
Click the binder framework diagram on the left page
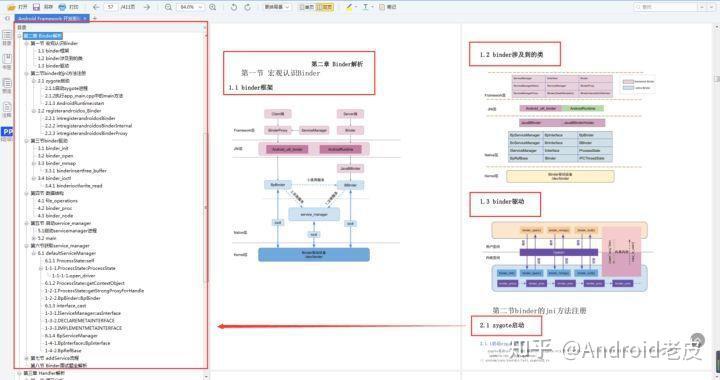[315, 185]
